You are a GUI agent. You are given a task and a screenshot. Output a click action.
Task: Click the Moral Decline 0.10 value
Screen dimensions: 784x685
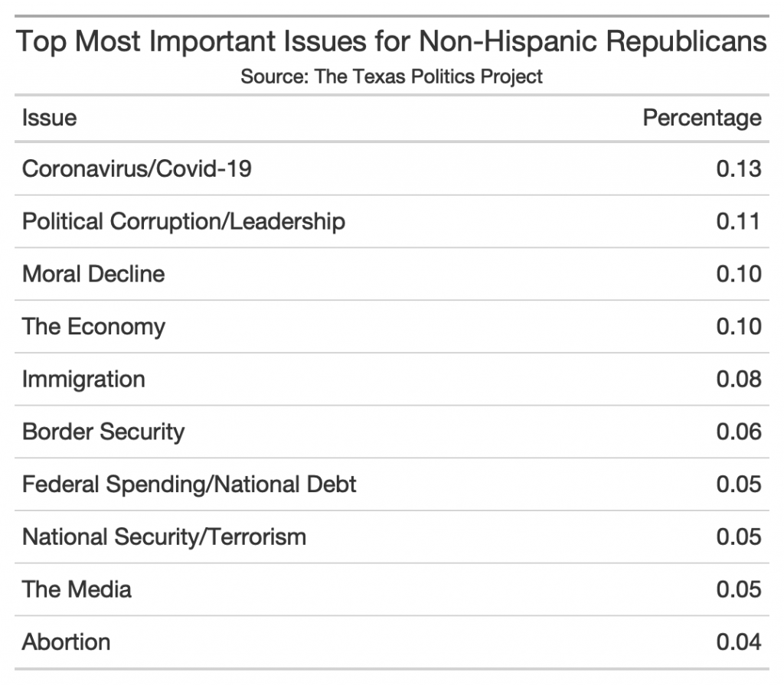739,274
